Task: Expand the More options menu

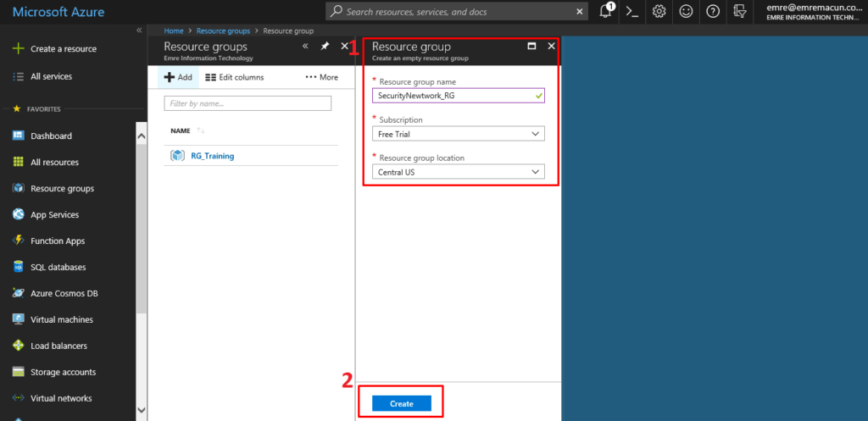Action: tap(321, 77)
